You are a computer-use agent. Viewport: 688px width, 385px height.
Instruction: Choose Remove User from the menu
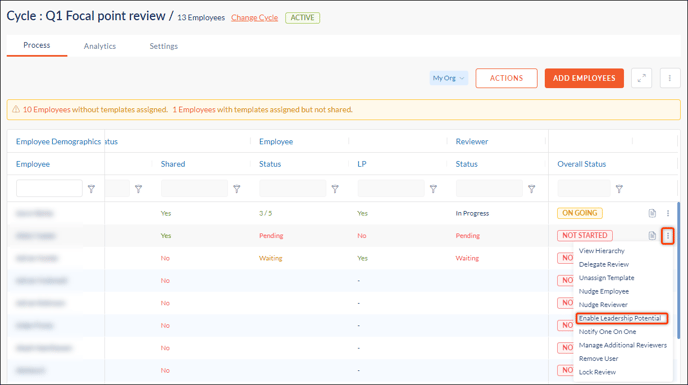point(598,359)
